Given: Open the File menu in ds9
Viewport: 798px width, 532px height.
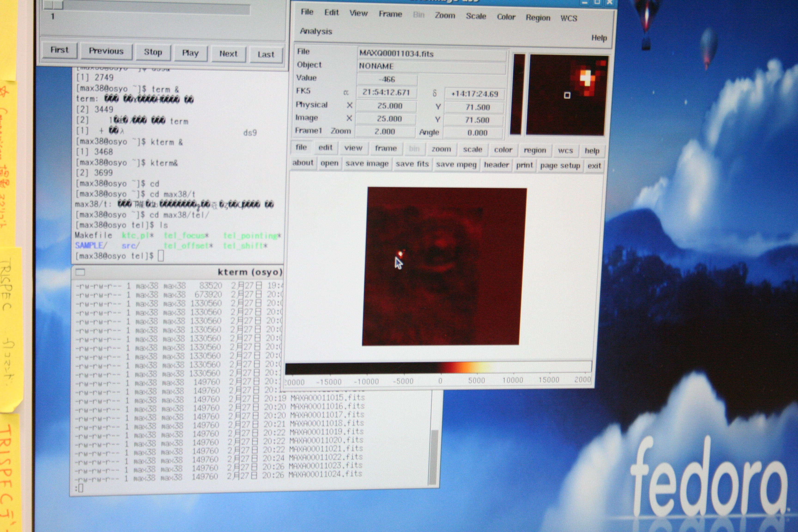Looking at the screenshot, I should coord(307,12).
